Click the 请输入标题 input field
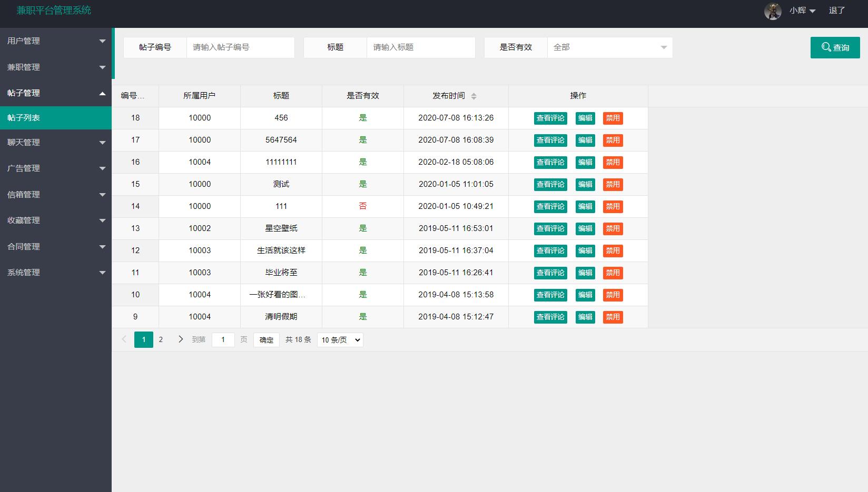This screenshot has width=868, height=492. click(420, 47)
